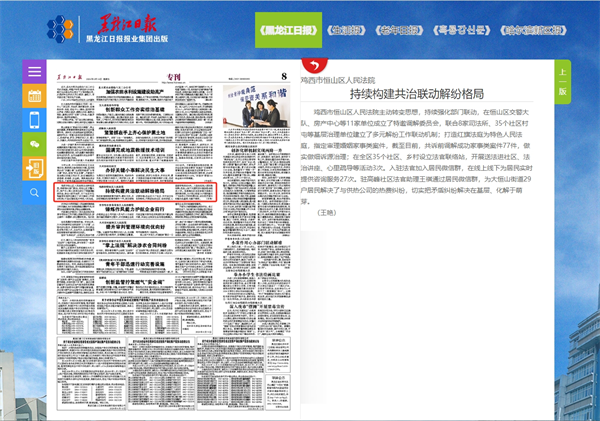Open the calendar date picker icon
The width and height of the screenshot is (600, 421).
[x=35, y=96]
